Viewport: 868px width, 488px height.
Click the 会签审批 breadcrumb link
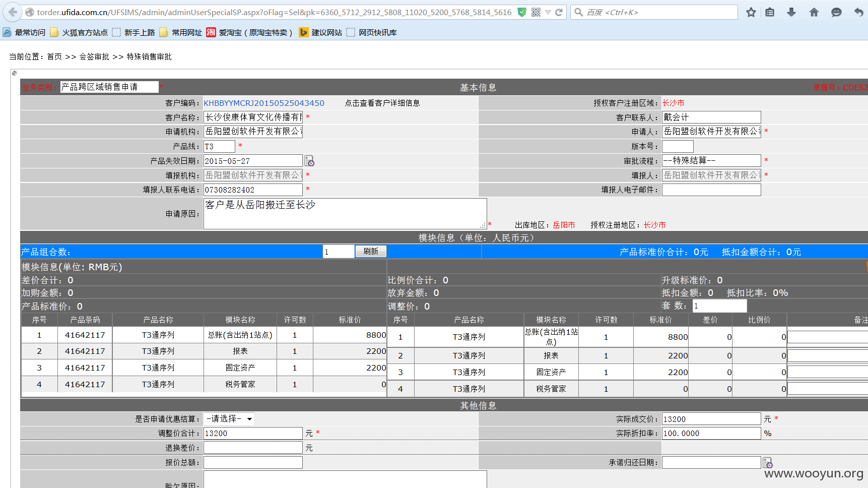pos(94,56)
